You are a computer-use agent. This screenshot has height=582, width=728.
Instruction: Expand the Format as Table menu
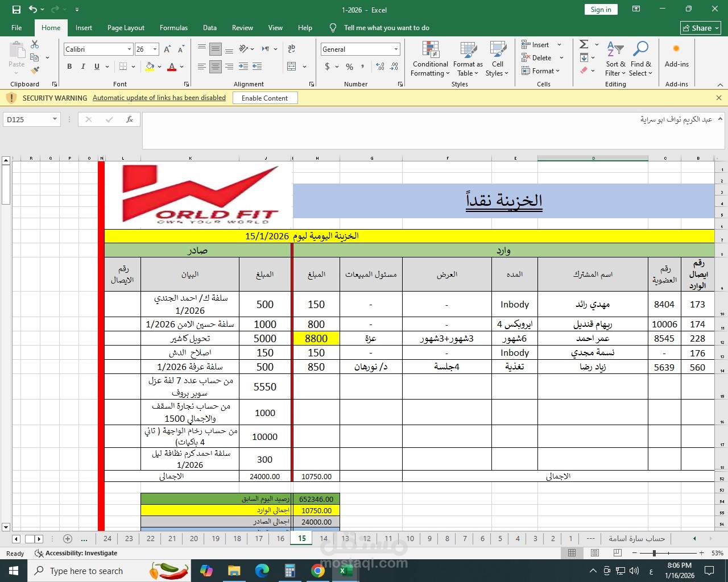[468, 59]
